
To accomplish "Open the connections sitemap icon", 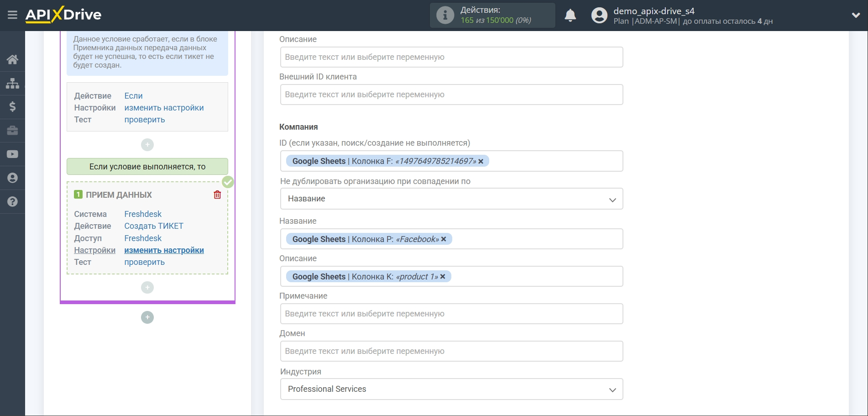I will click(12, 83).
